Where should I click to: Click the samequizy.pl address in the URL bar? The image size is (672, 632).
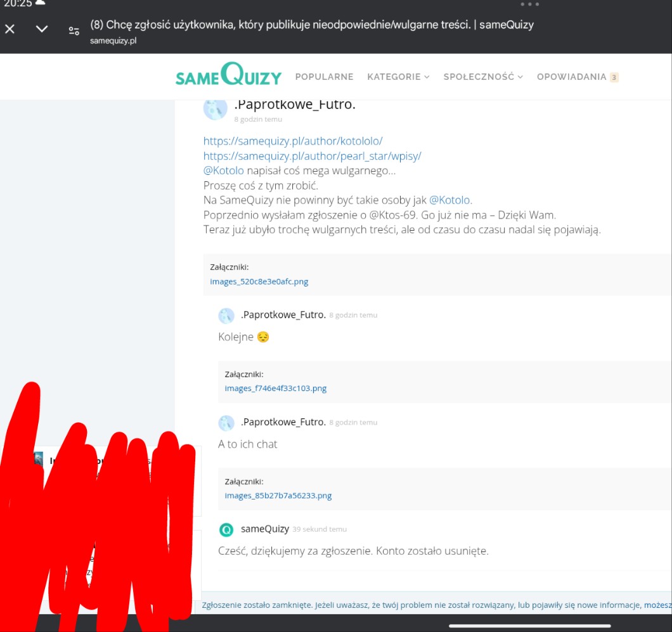point(113,41)
